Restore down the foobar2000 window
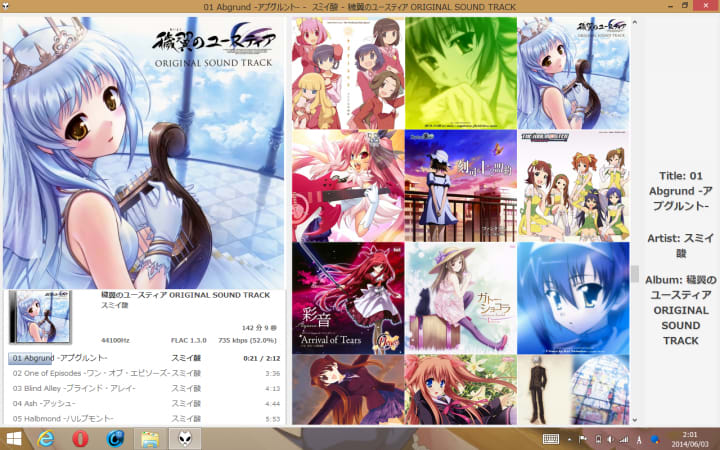This screenshot has height=450, width=720. click(x=685, y=6)
